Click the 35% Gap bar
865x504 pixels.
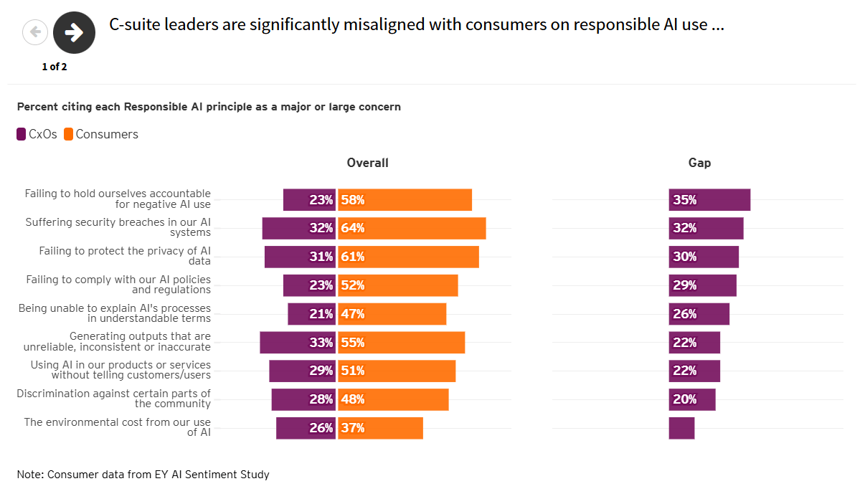point(709,199)
